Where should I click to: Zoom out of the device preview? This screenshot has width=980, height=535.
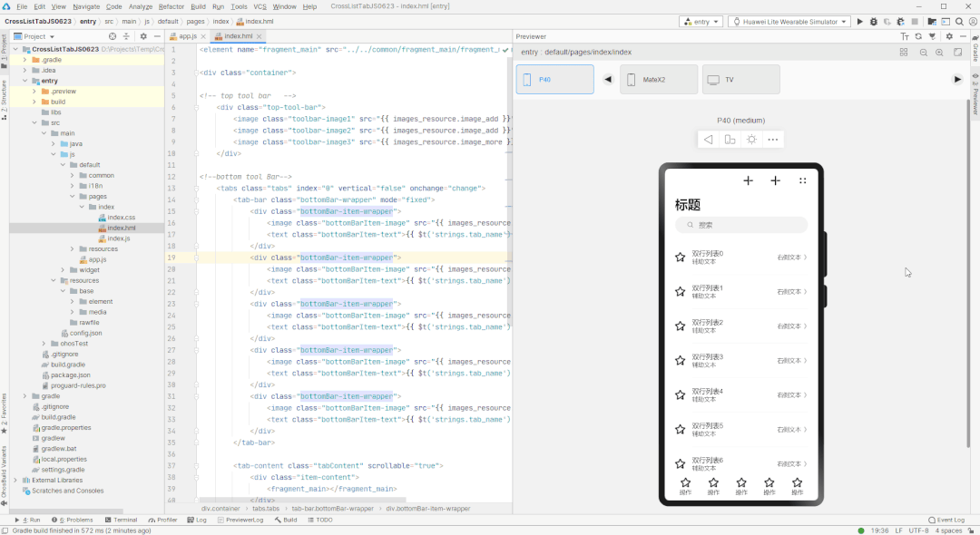click(924, 52)
